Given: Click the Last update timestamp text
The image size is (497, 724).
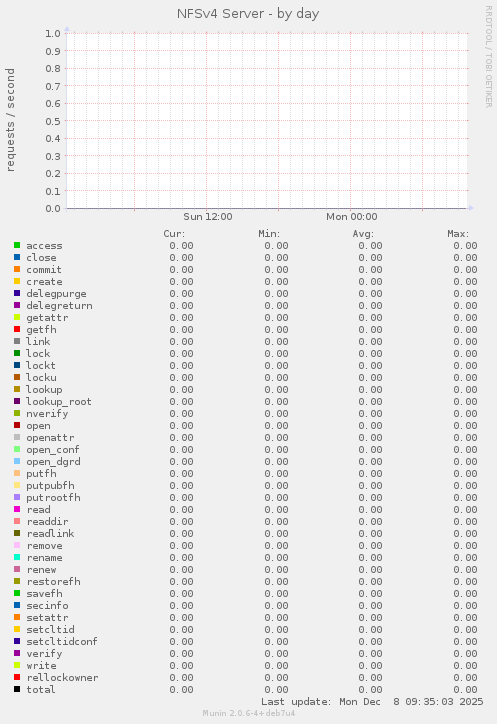Looking at the screenshot, I should pyautogui.click(x=372, y=702).
